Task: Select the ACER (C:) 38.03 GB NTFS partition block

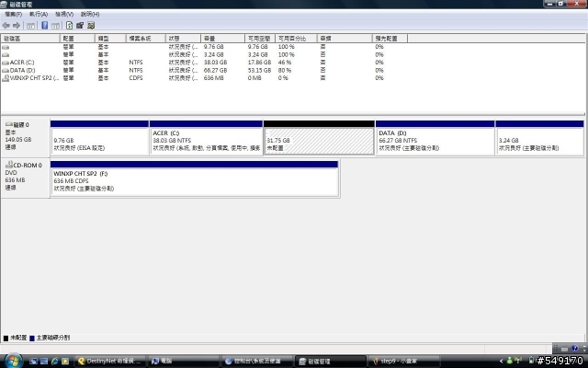Action: pyautogui.click(x=206, y=138)
